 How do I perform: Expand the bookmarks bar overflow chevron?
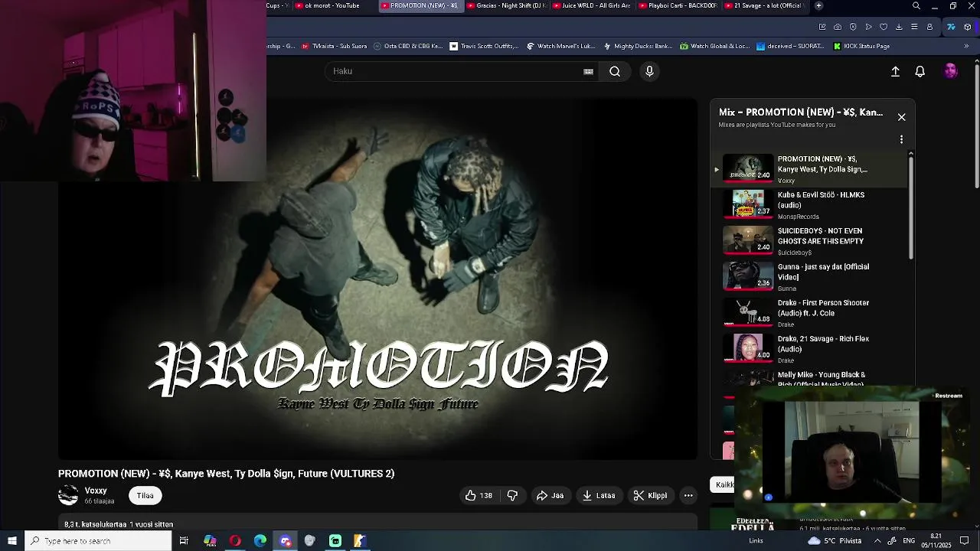tap(965, 46)
